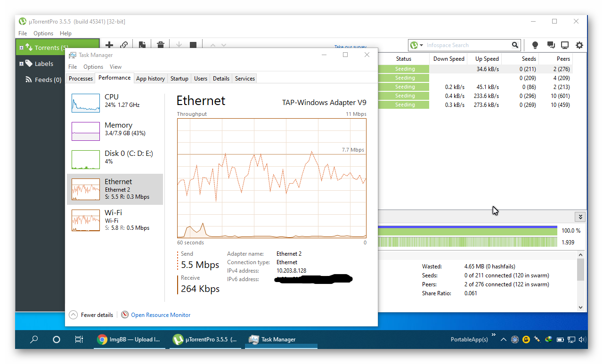Viewport: 603px width, 364px height.
Task: Sort torrents by Down Speed column
Action: tap(448, 59)
